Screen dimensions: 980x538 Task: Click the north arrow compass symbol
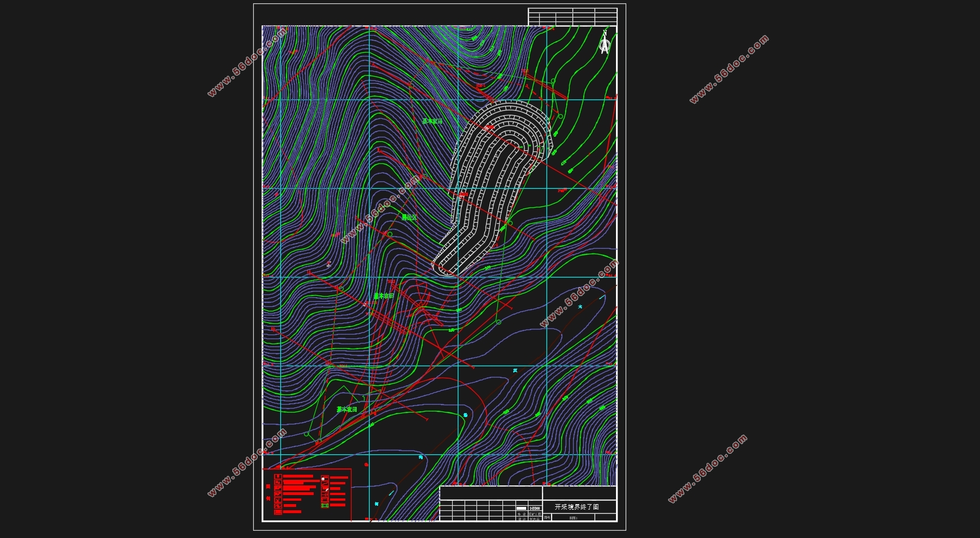605,43
